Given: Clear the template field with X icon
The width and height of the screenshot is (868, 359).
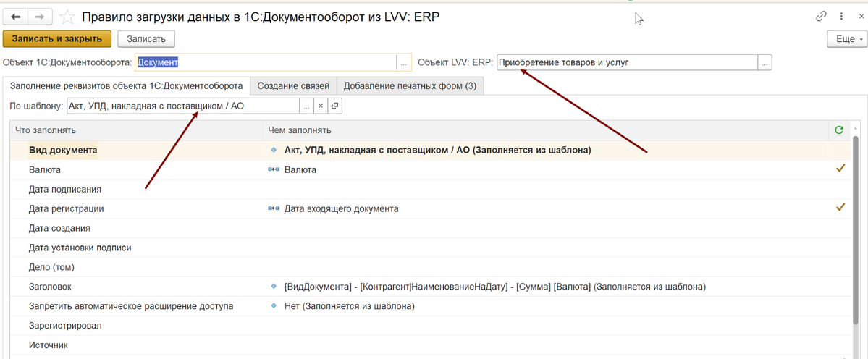Looking at the screenshot, I should coord(321,106).
